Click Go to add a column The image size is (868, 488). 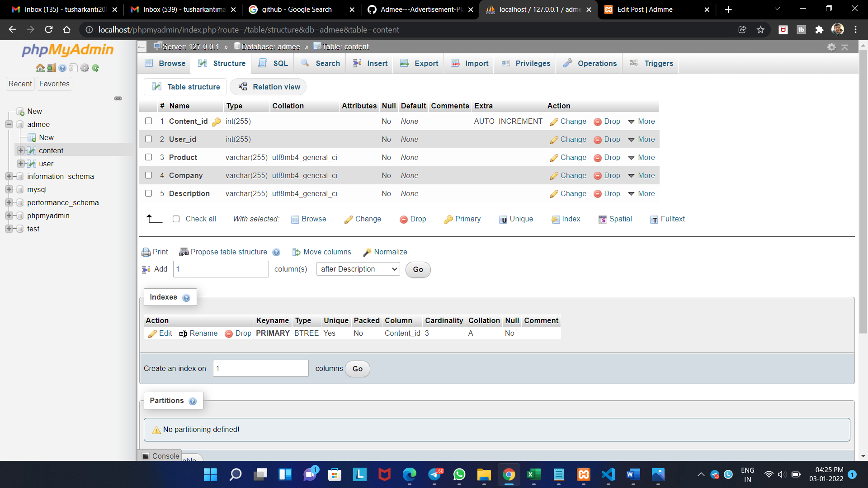coord(417,269)
